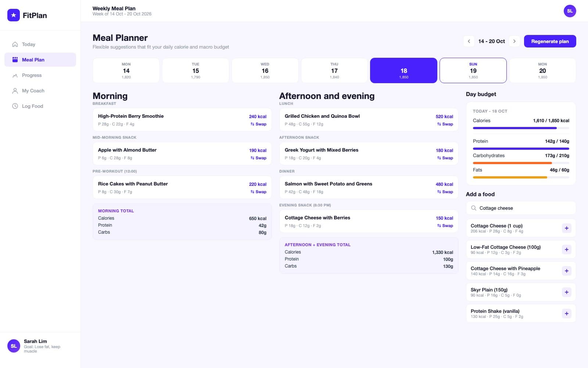
Task: Click the SL profile avatar at top right
Action: (570, 11)
